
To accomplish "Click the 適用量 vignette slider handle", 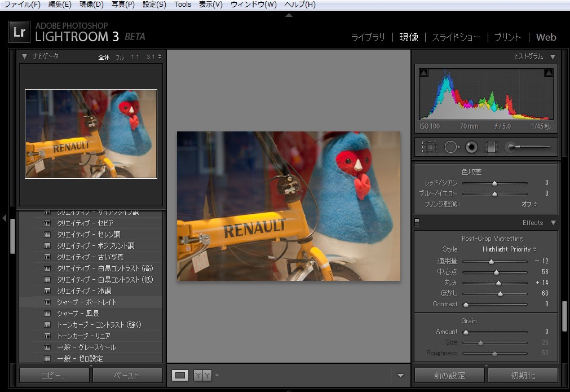I will (491, 262).
